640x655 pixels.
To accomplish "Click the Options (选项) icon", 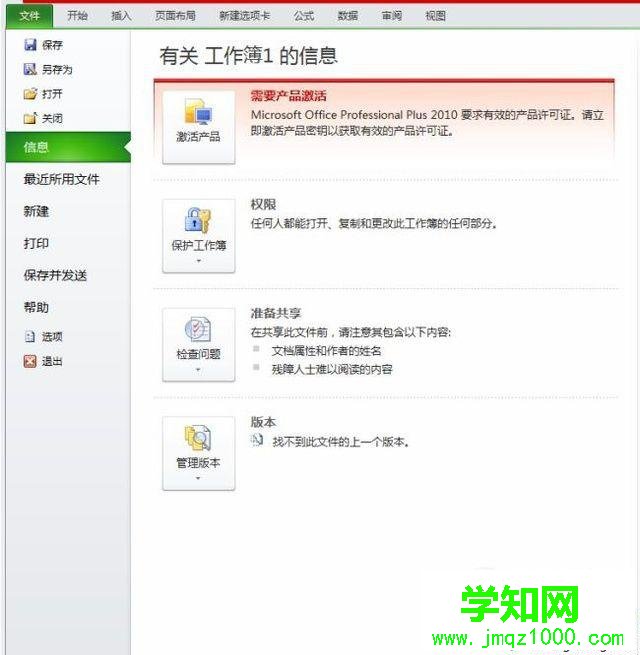I will pyautogui.click(x=30, y=336).
